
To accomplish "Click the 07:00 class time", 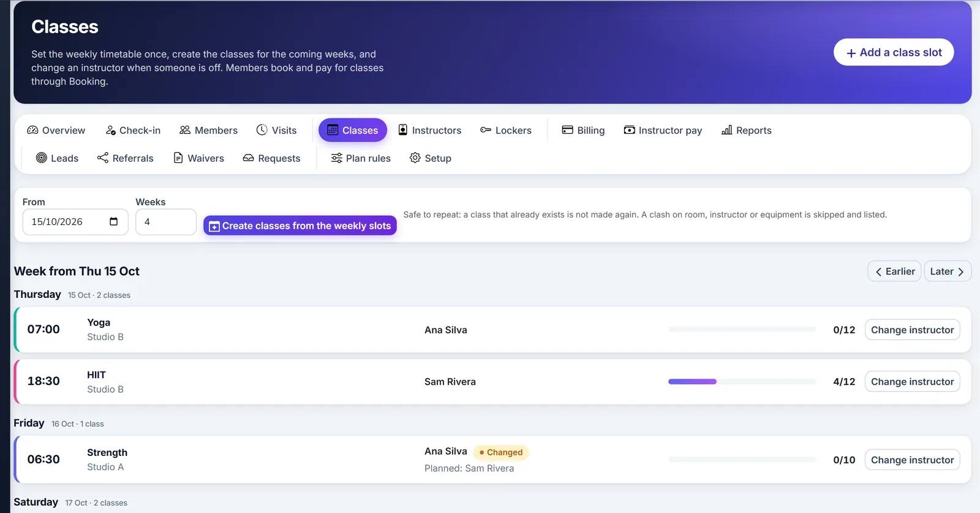I will [43, 329].
